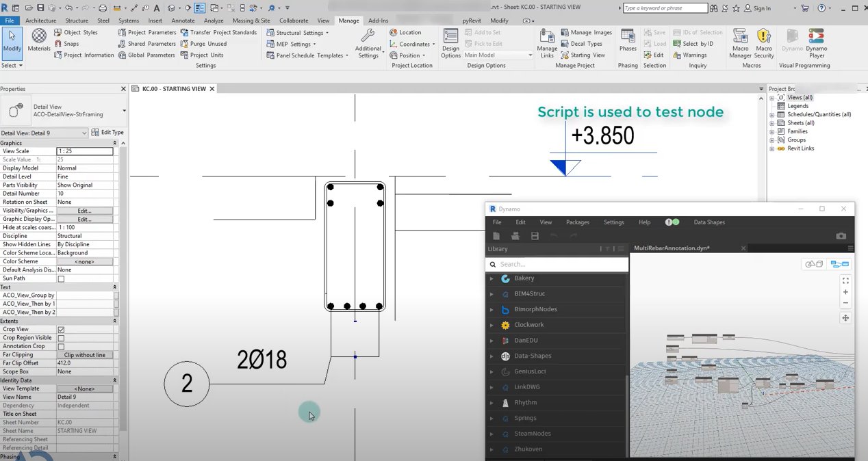Click Save icon in Revit quick access toolbar

(x=41, y=8)
